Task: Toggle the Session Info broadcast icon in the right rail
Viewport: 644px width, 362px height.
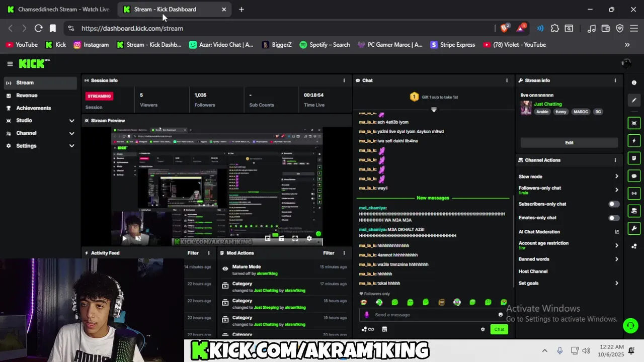Action: 634,193
